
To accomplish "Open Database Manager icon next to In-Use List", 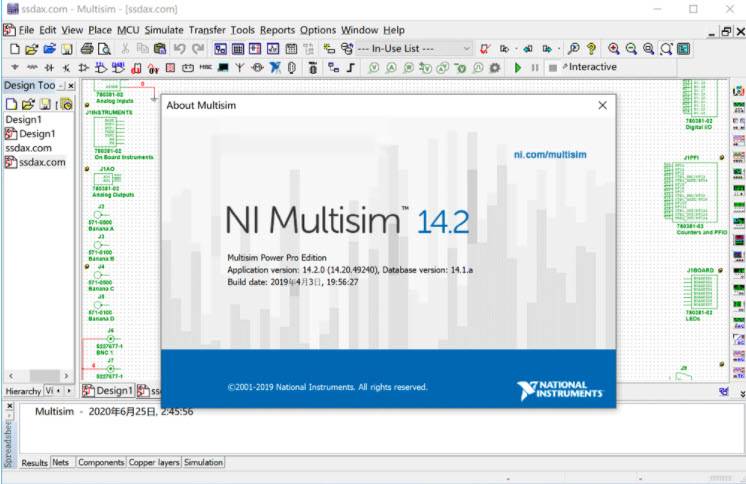I will click(347, 49).
